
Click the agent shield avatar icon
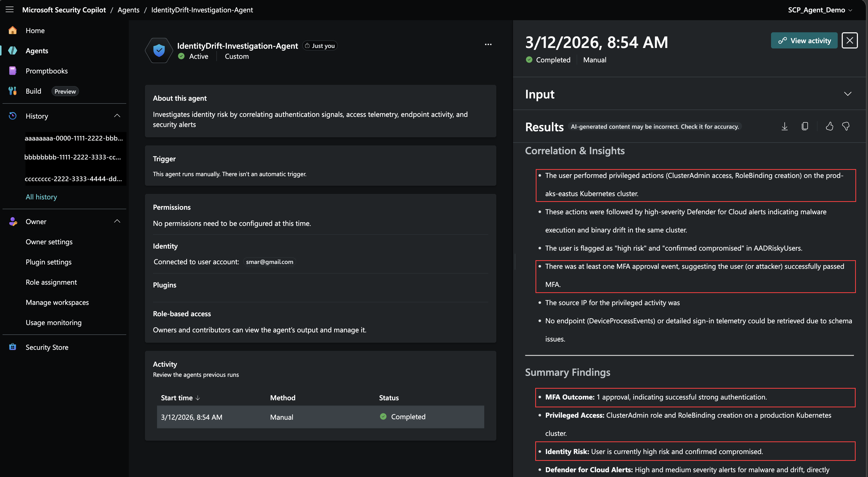[x=159, y=50]
